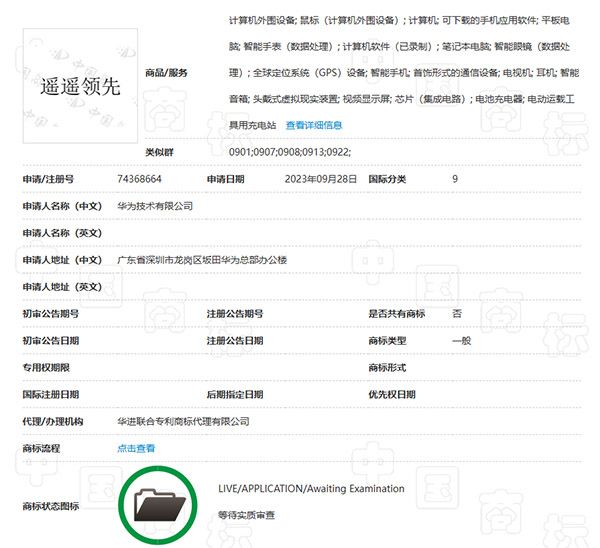
Task: Click the 代理/办理机构 row label
Action: [53, 422]
